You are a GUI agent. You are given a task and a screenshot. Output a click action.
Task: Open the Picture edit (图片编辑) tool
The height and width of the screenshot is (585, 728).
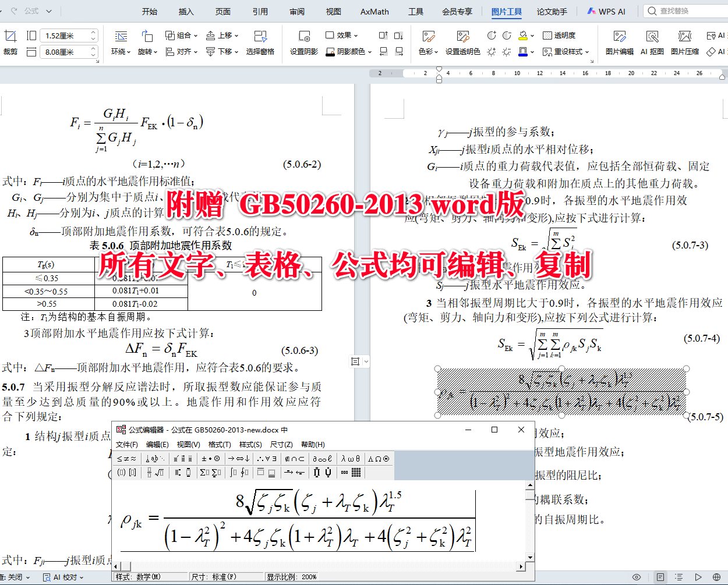point(619,43)
